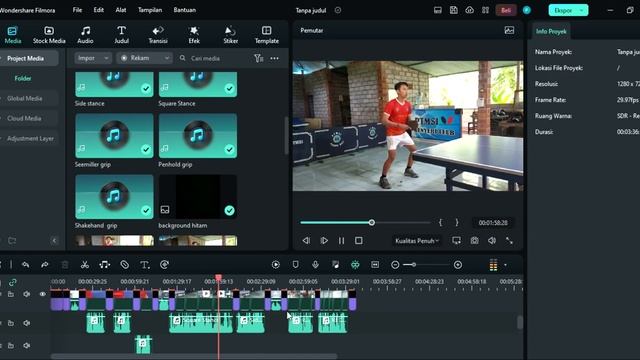Screen dimensions: 640x360
Task: Toggle video track visibility eye icon
Action: (x=42, y=294)
